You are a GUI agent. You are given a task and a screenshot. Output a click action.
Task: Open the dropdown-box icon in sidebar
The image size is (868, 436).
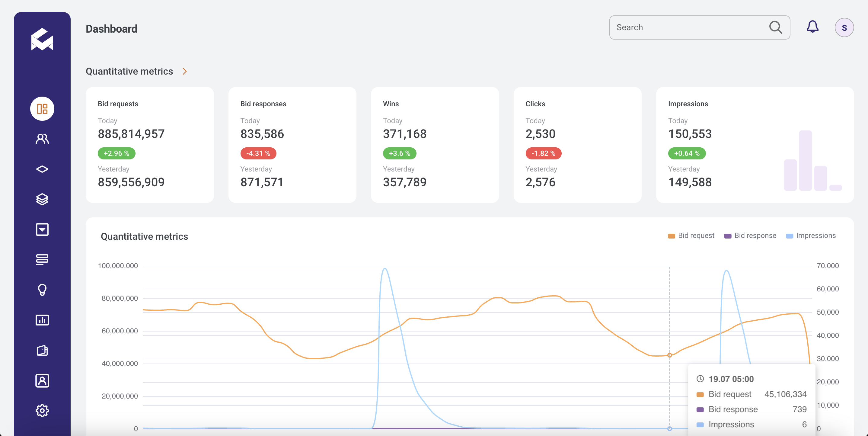42,229
